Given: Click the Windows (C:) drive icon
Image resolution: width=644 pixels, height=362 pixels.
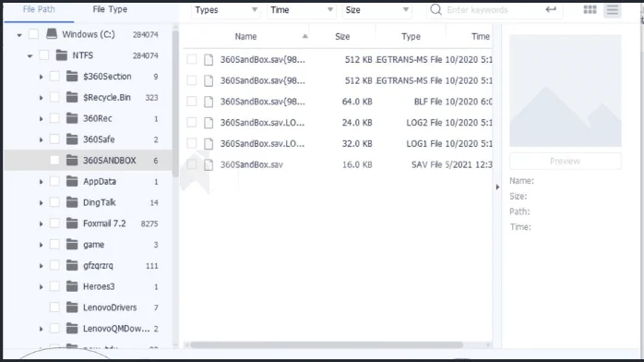Looking at the screenshot, I should click(52, 34).
